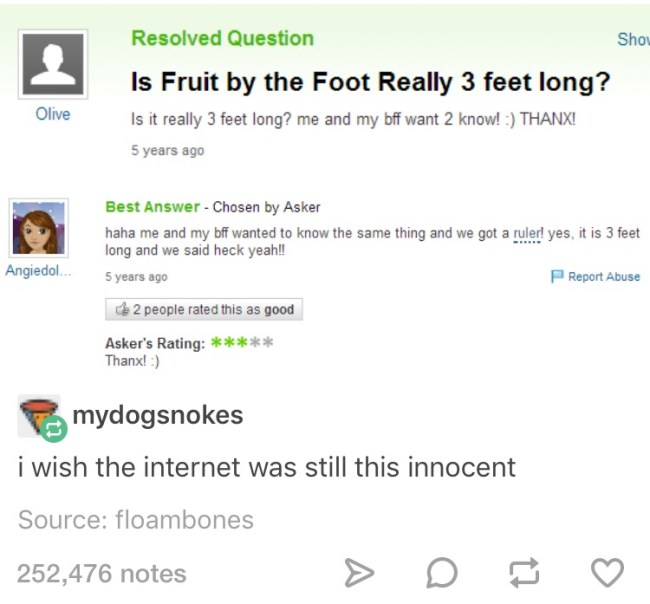The image size is (650, 604).
Task: Click the green reblog badge on the avatar
Action: (54, 430)
